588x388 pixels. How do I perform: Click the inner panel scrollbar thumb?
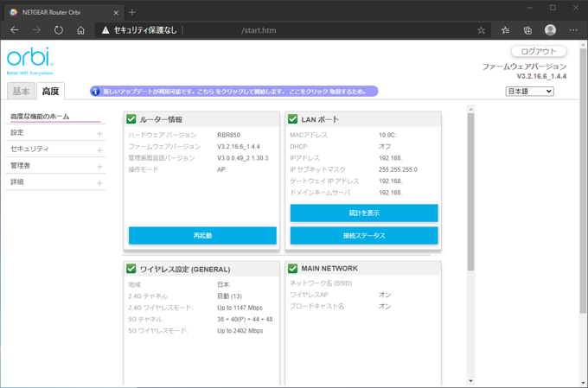point(471,191)
